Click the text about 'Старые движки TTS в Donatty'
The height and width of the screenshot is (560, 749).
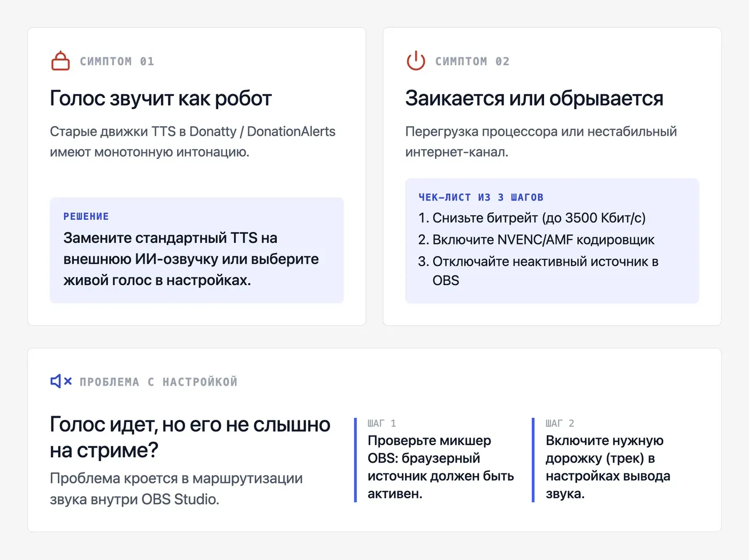click(193, 142)
